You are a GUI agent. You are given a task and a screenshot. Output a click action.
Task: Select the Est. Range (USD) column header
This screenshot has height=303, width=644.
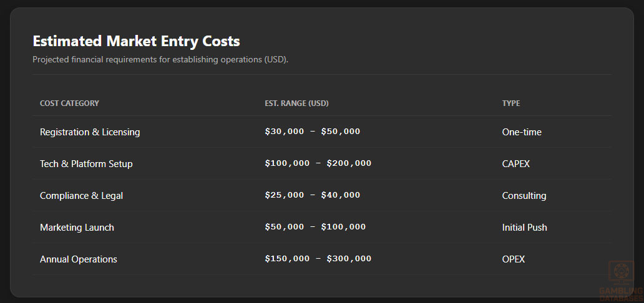point(296,103)
